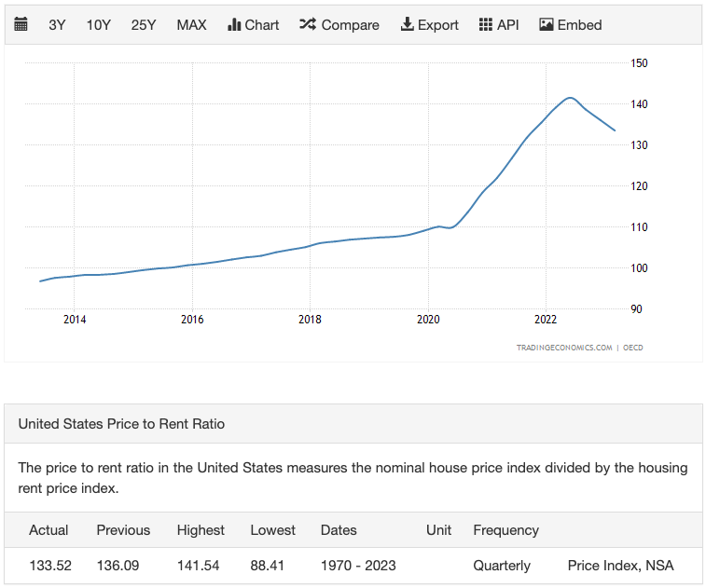Screen dimensions: 706x588
Task: Open the Compare indicators option
Action: (351, 25)
